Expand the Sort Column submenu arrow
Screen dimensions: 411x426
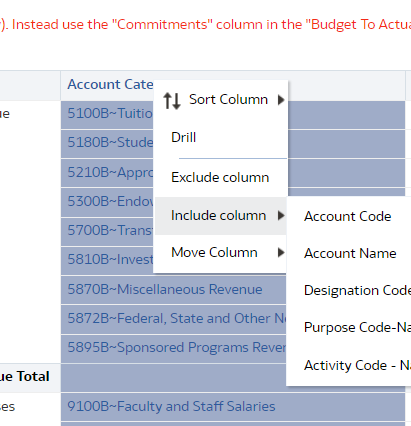point(281,100)
